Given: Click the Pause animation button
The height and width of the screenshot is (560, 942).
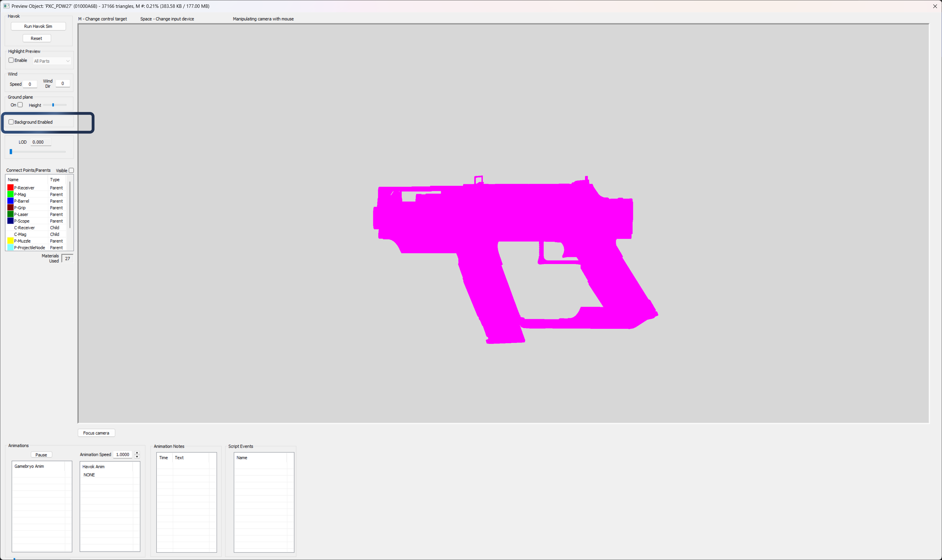Looking at the screenshot, I should 41,455.
